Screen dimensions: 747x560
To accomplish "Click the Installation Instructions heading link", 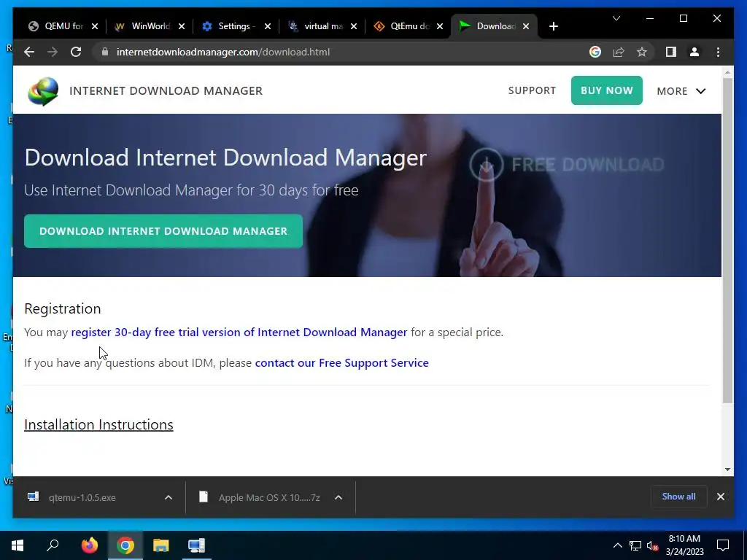I will (98, 424).
